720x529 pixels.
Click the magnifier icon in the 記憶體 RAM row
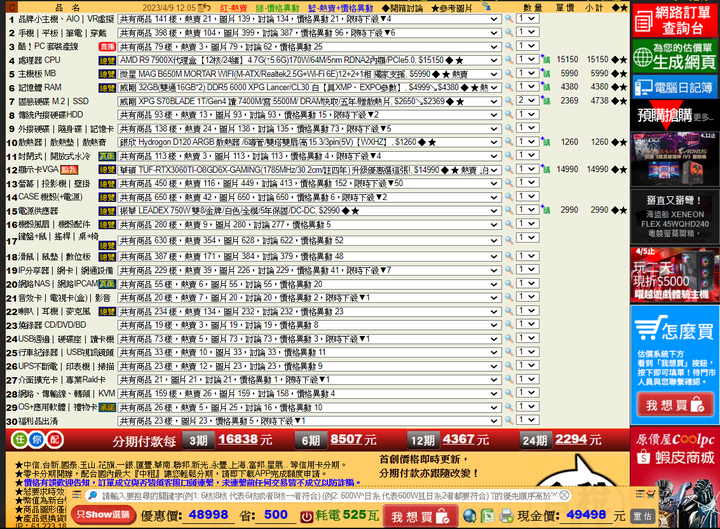pyautogui.click(x=509, y=87)
